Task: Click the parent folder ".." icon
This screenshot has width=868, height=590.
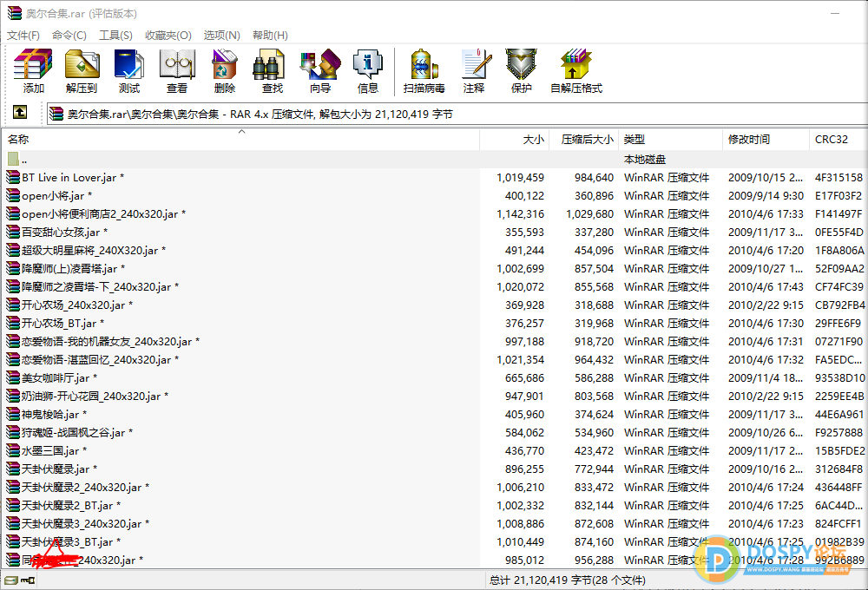Action: click(x=13, y=160)
